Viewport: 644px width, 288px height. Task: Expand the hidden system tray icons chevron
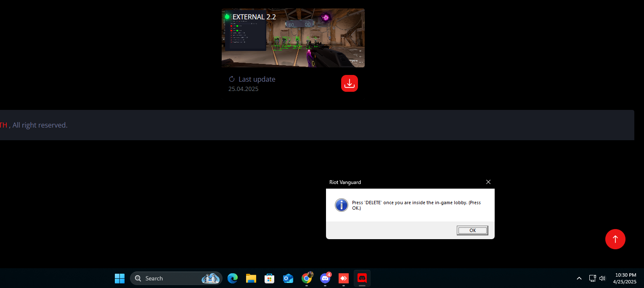coord(579,278)
